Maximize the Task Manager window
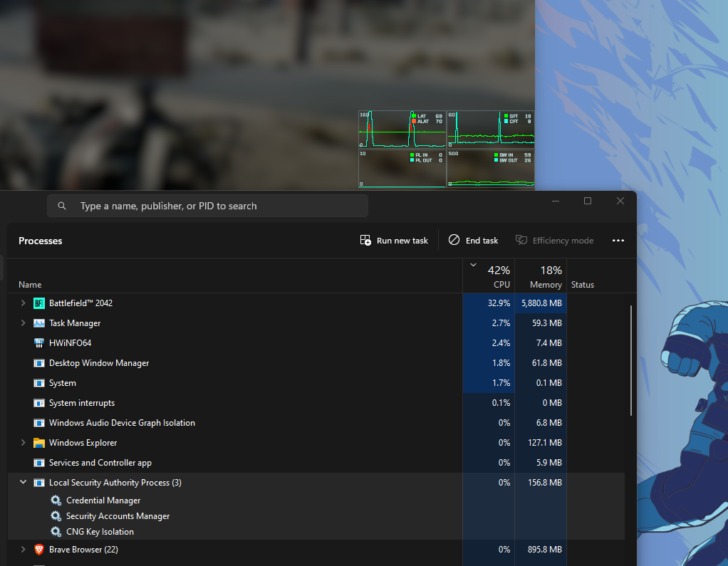Screen dimensions: 728x566 pyautogui.click(x=588, y=201)
